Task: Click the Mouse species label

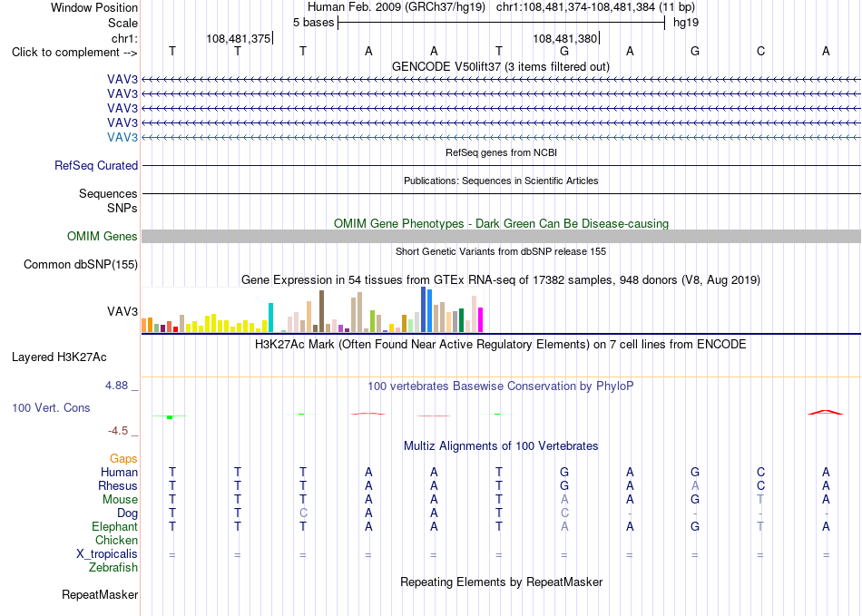Action: pyautogui.click(x=120, y=500)
